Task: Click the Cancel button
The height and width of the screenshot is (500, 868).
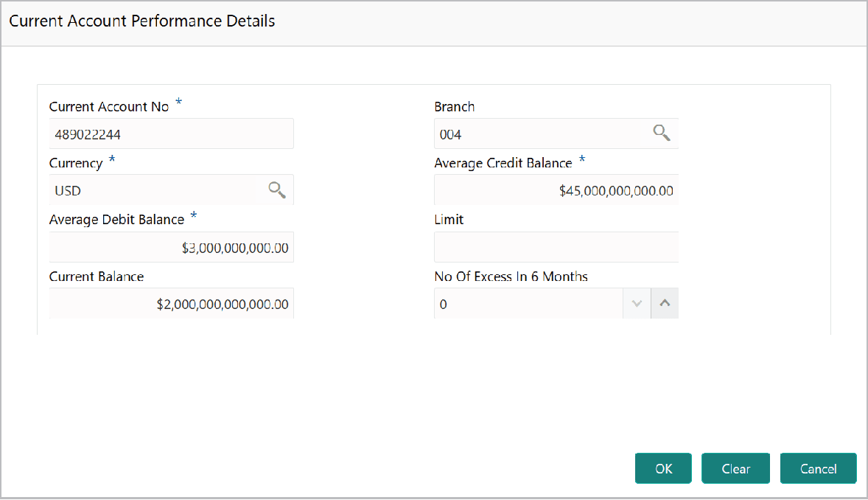Action: click(818, 468)
